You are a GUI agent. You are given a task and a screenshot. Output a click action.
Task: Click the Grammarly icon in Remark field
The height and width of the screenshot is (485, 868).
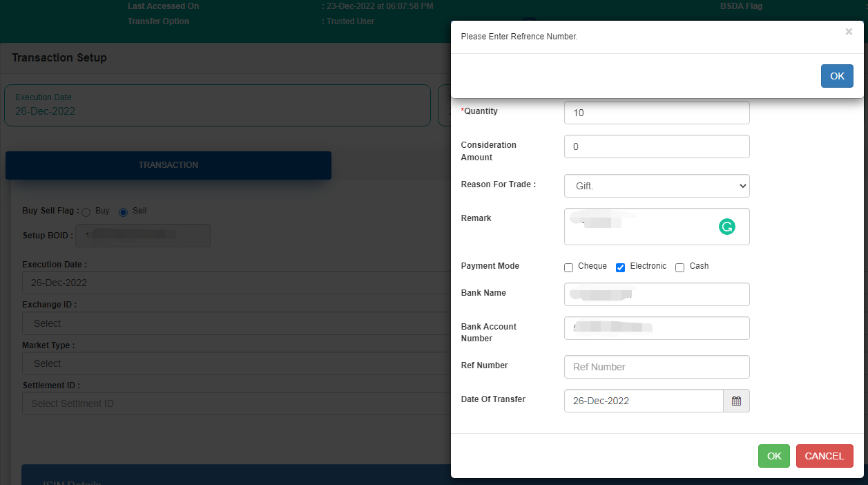(726, 227)
